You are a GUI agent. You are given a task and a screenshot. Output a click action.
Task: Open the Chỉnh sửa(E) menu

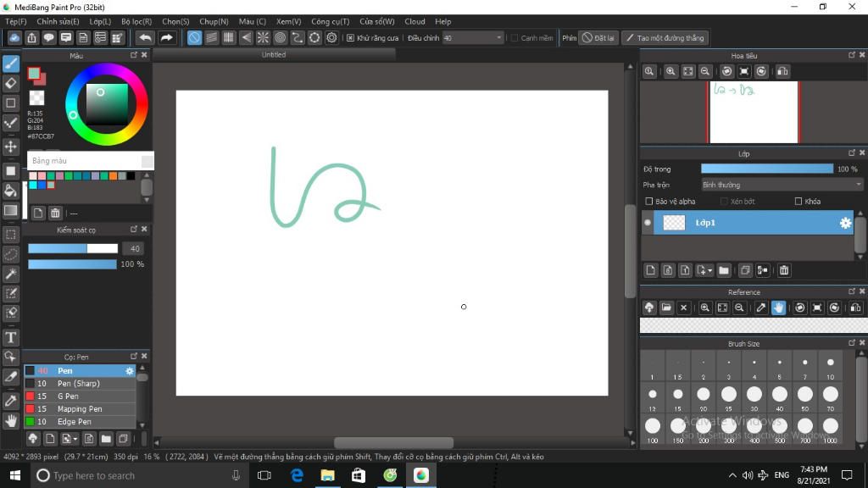point(58,21)
